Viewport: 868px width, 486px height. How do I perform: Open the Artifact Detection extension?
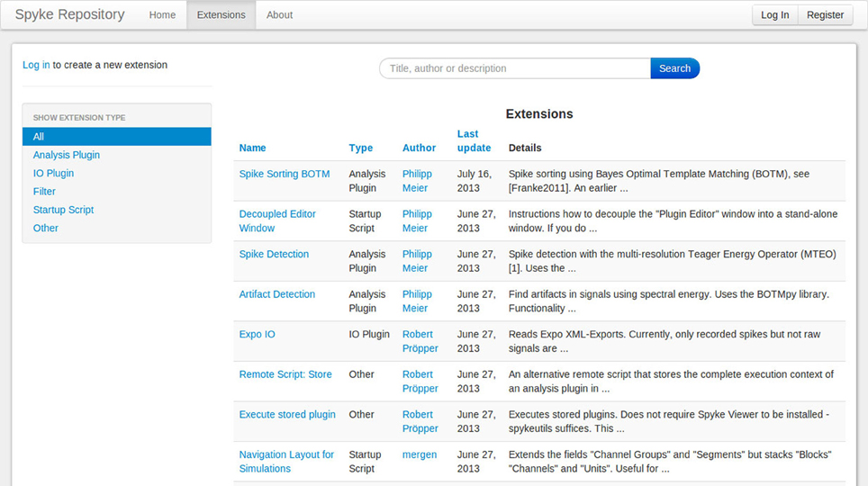pos(276,294)
